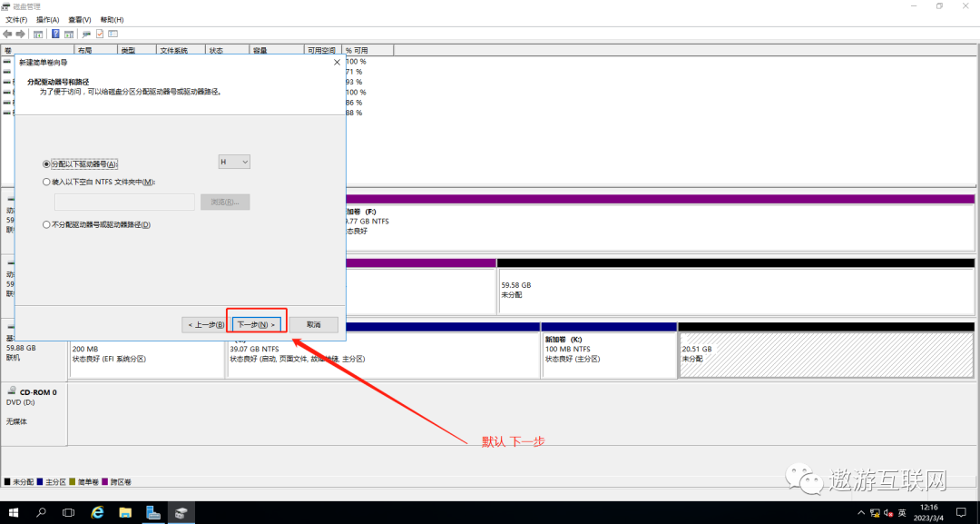This screenshot has width=980, height=524.
Task: Open Server Manager from the taskbar
Action: click(153, 513)
